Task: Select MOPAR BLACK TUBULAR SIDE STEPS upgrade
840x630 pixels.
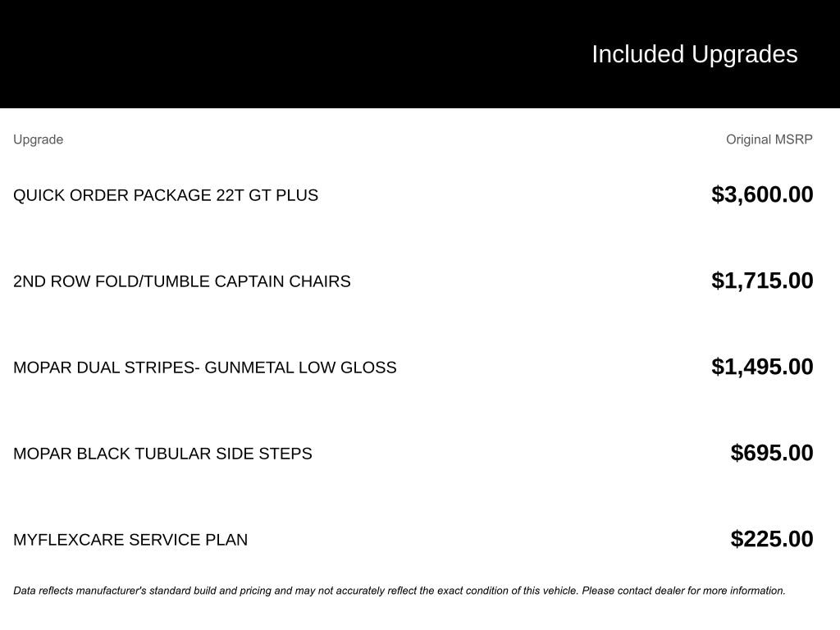Action: coord(162,454)
